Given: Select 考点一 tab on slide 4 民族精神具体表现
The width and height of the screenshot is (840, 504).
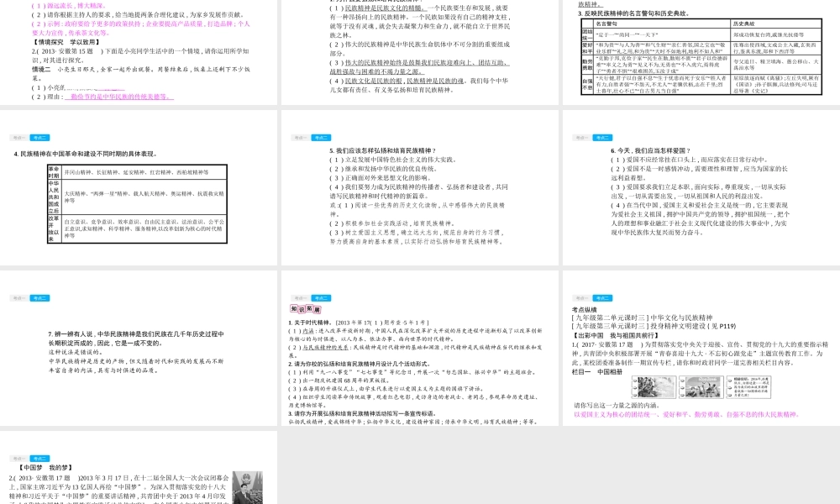Looking at the screenshot, I should point(18,138).
